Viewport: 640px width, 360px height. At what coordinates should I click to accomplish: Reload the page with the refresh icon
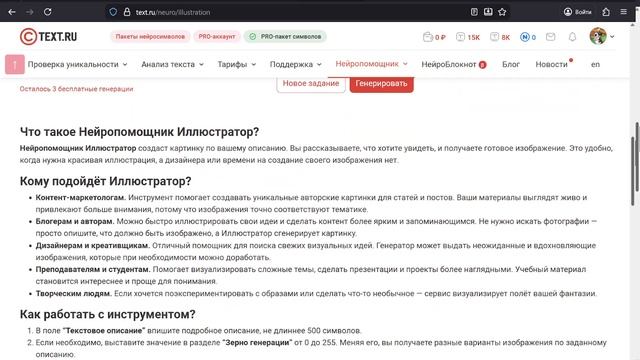pyautogui.click(x=48, y=12)
